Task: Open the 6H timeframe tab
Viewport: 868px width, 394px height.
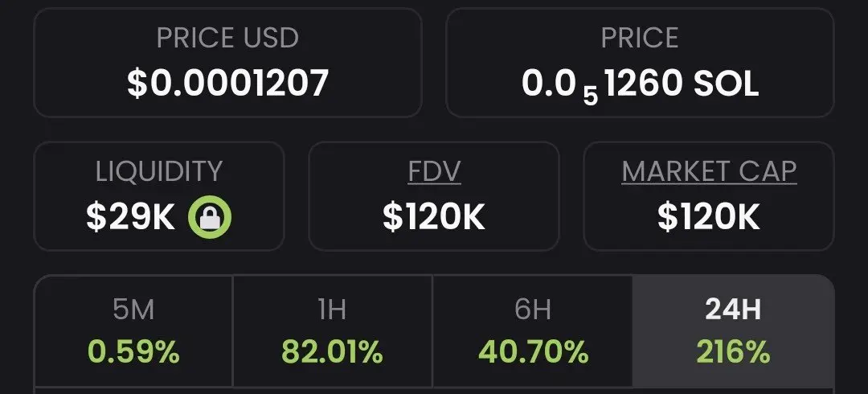Action: [532, 330]
